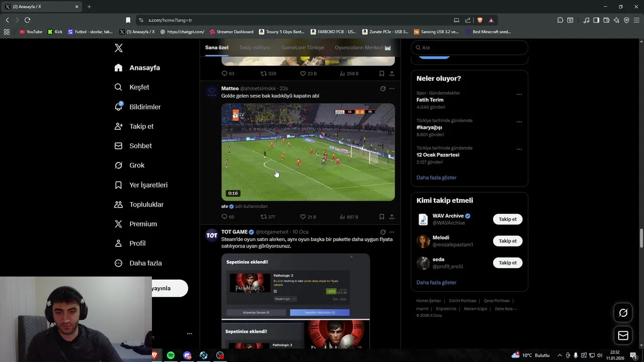Click the Ara search field
Screen dimensions: 644x362
tap(469, 47)
